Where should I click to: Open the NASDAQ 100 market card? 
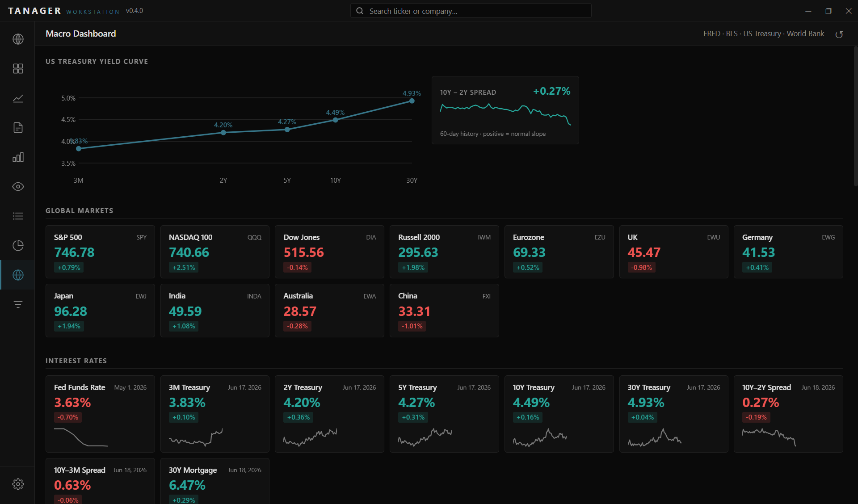click(x=215, y=252)
